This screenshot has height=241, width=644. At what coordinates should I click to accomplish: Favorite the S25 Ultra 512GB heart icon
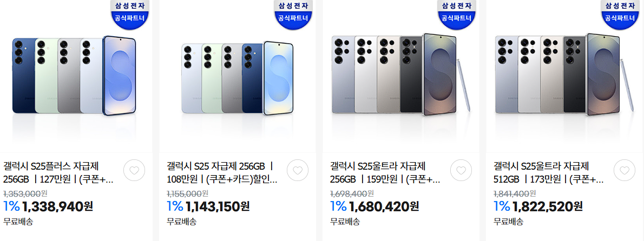[x=625, y=171]
